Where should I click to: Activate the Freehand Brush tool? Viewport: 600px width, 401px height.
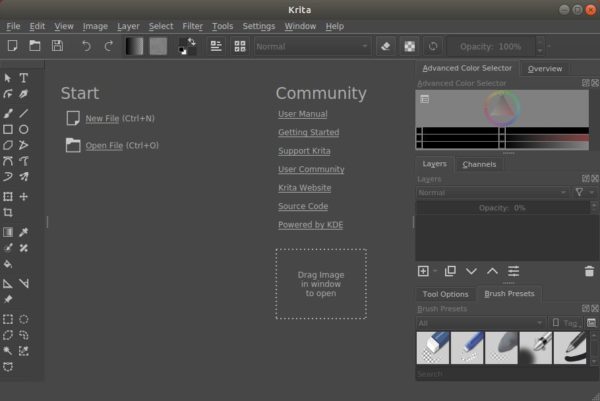[x=8, y=113]
